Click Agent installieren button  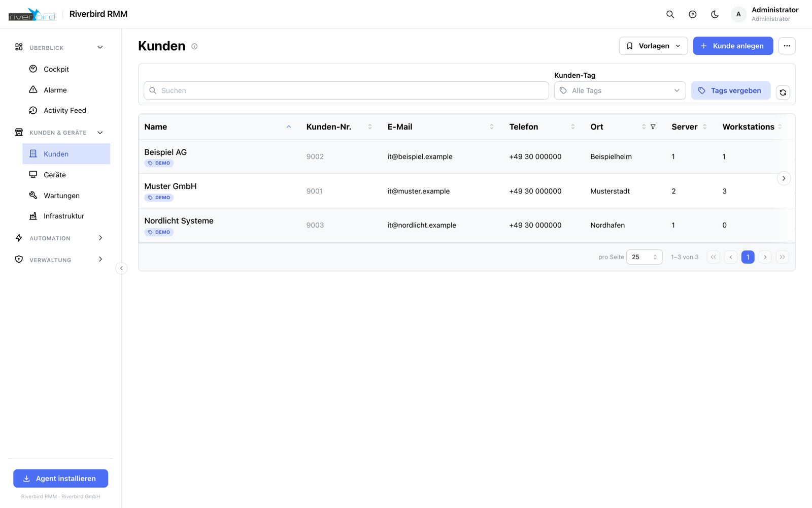pos(60,479)
